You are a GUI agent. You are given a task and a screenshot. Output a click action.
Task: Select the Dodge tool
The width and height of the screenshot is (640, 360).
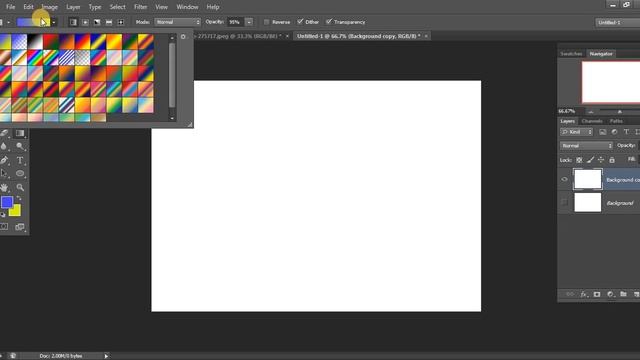pyautogui.click(x=20, y=146)
